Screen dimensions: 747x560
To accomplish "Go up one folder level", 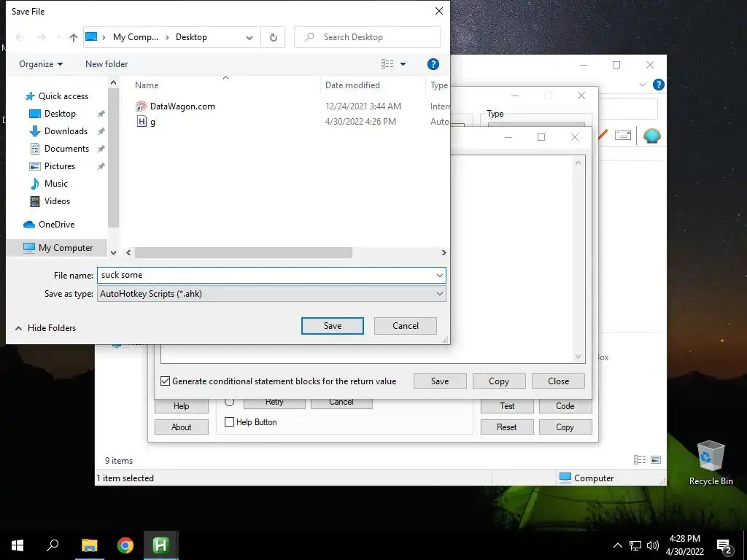I will [73, 37].
